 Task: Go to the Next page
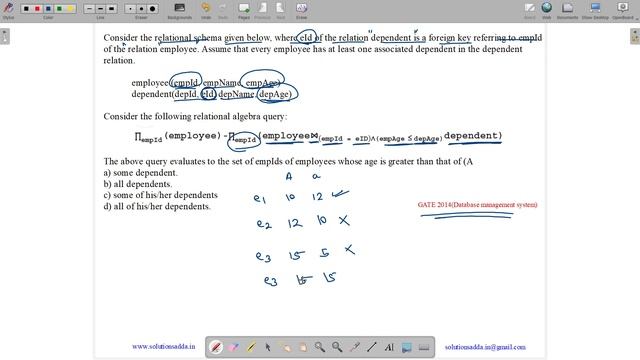pyautogui.click(x=280, y=11)
